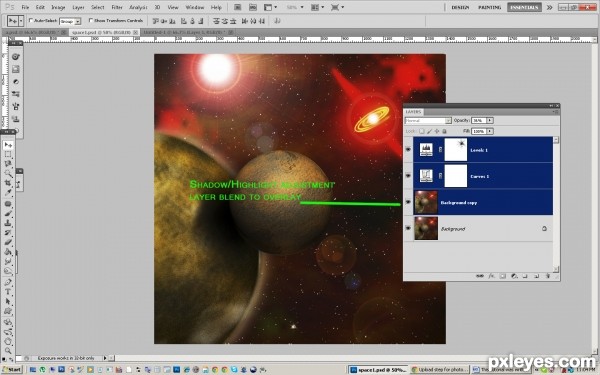Select the 3D Object Rotate tool

[x=8, y=322]
